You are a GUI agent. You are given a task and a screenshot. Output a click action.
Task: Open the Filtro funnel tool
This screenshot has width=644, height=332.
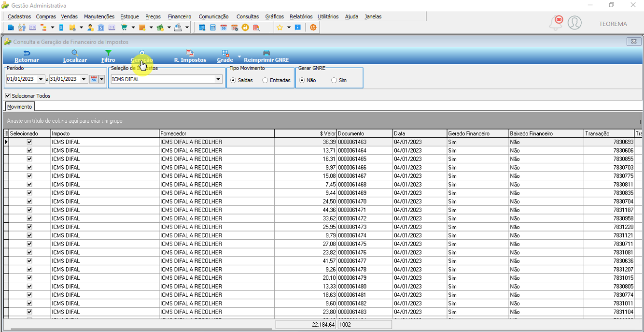[x=108, y=56]
